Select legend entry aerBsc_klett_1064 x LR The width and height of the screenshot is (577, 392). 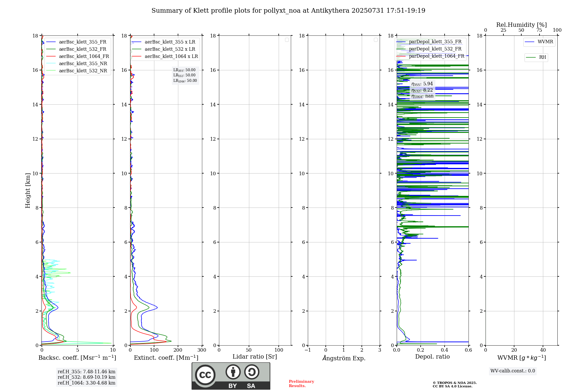coord(166,56)
